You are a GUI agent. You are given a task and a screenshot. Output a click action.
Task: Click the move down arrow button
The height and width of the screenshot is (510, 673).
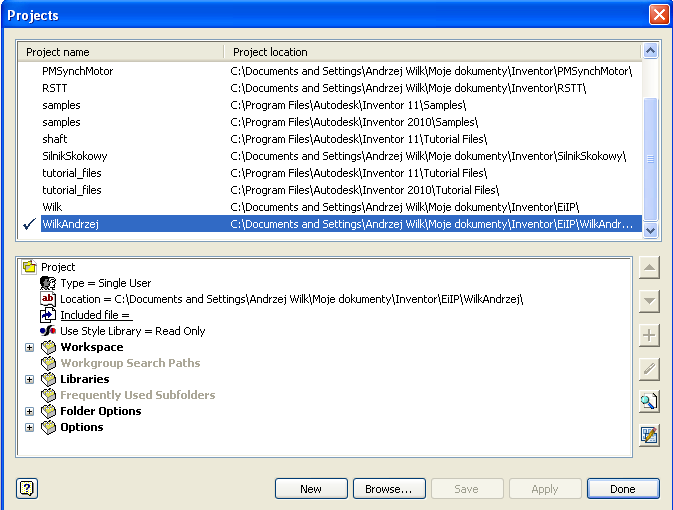pos(649,301)
